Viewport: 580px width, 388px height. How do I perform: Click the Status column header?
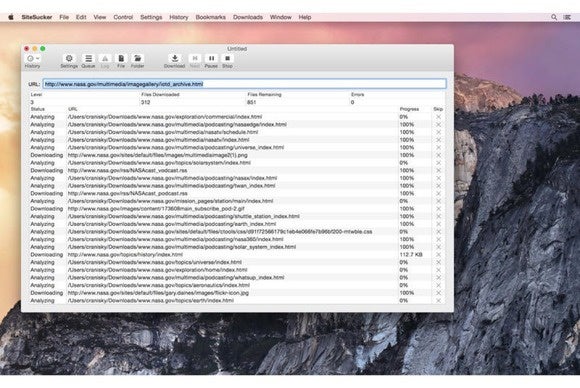pyautogui.click(x=38, y=109)
